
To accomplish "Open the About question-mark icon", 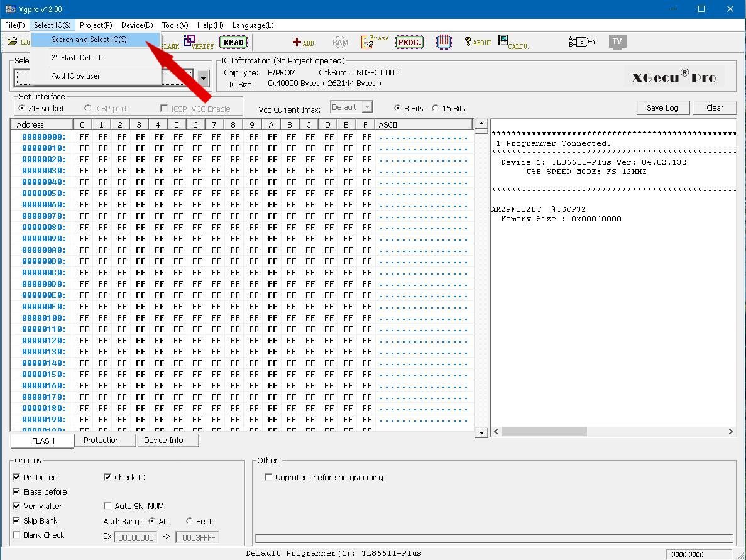I will click(478, 42).
